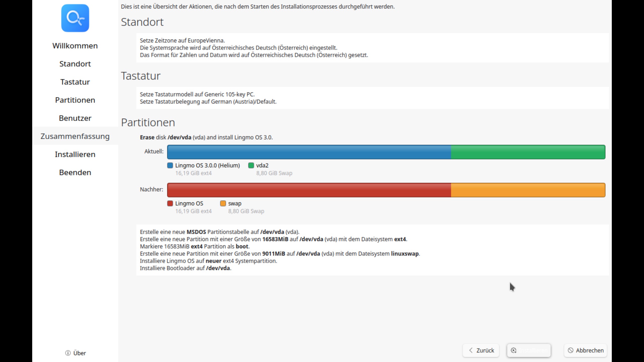Click the install icon on Installieren button
The height and width of the screenshot is (362, 644).
(514, 350)
